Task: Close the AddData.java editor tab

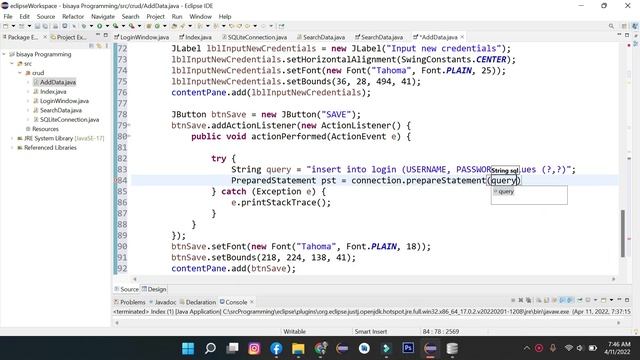Action: (462, 37)
